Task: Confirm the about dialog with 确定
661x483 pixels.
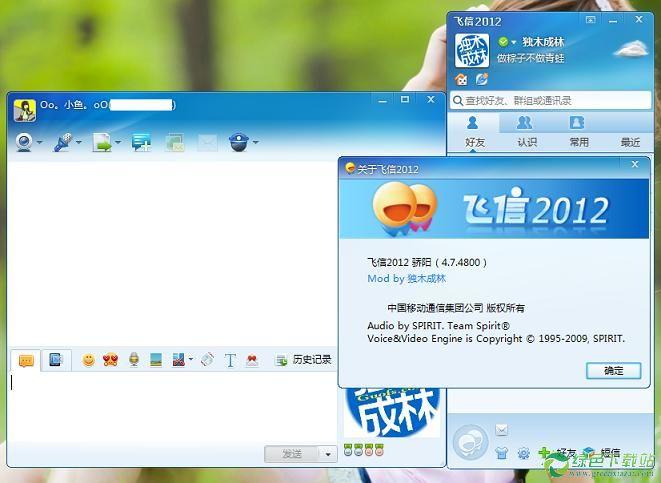Action: tap(613, 370)
